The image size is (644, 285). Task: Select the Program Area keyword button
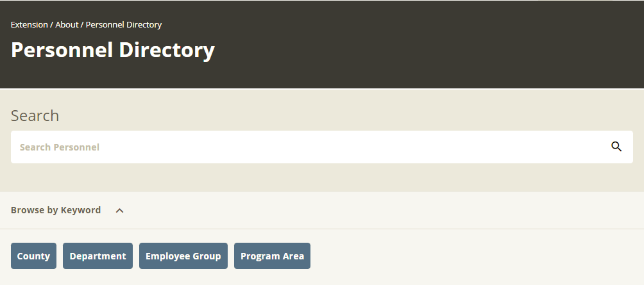click(273, 256)
